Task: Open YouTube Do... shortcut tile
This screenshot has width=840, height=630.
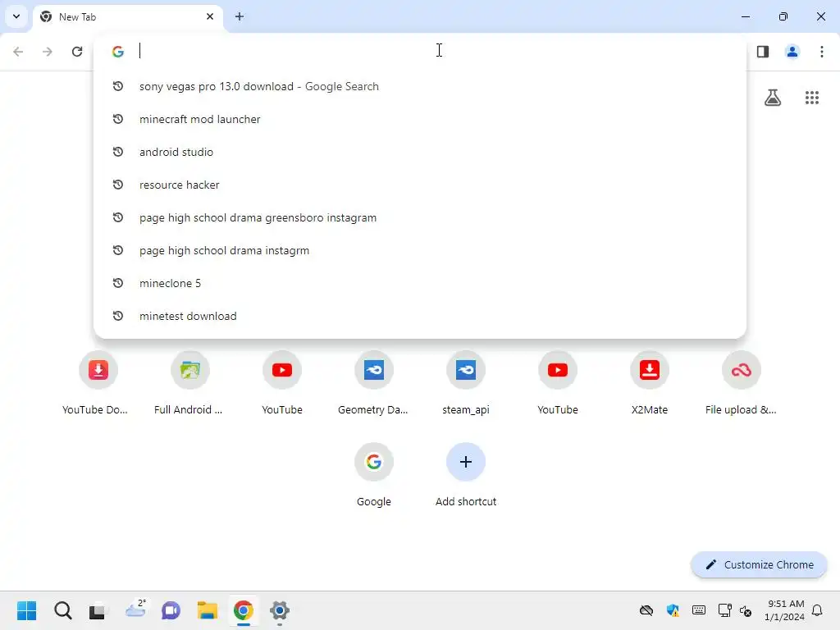Action: point(98,382)
